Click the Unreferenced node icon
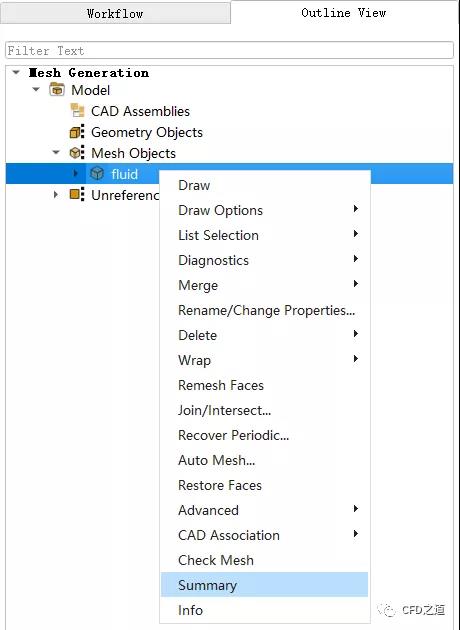The height and width of the screenshot is (630, 460). pos(77,194)
